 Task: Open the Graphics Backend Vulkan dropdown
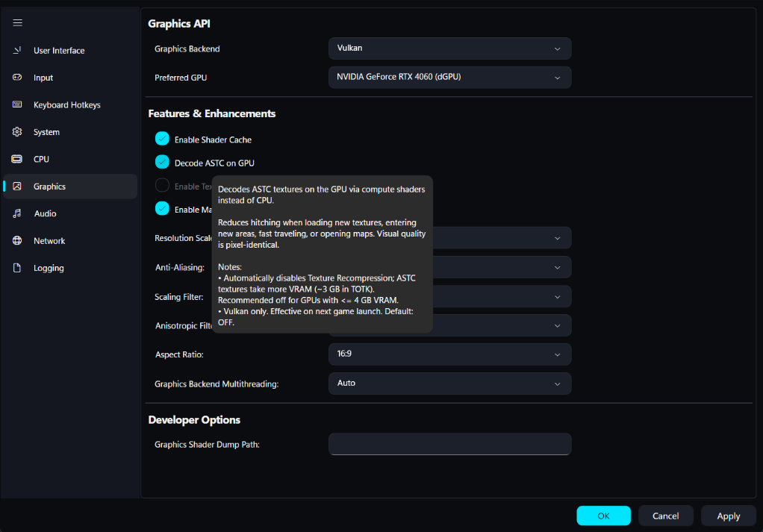(x=449, y=48)
